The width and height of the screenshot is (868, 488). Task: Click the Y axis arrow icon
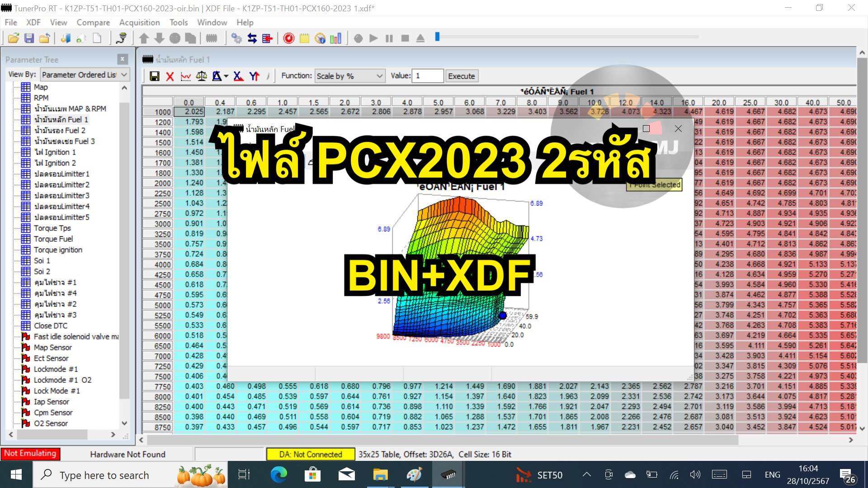[255, 76]
